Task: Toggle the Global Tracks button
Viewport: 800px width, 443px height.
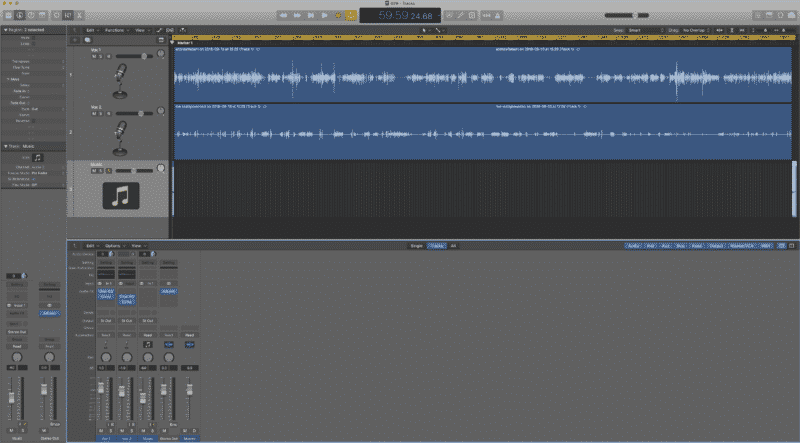Action: point(161,40)
